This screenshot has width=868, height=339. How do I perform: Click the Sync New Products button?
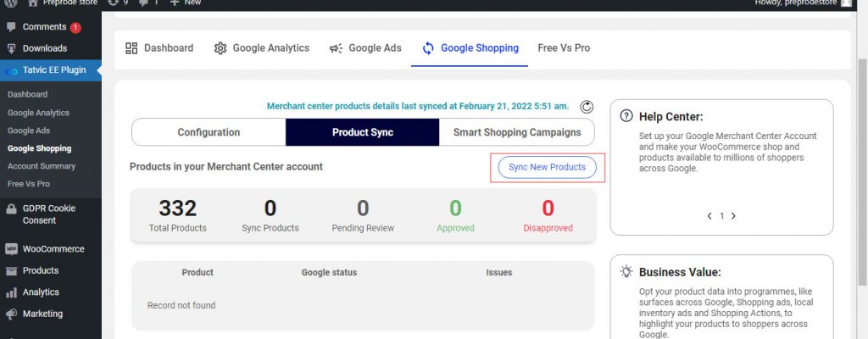tap(547, 167)
